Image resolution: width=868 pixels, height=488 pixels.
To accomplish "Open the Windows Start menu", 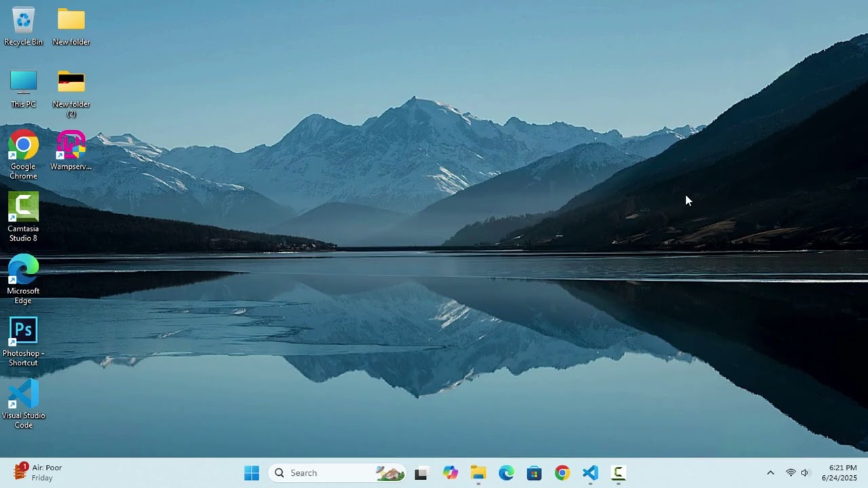I will pos(252,473).
